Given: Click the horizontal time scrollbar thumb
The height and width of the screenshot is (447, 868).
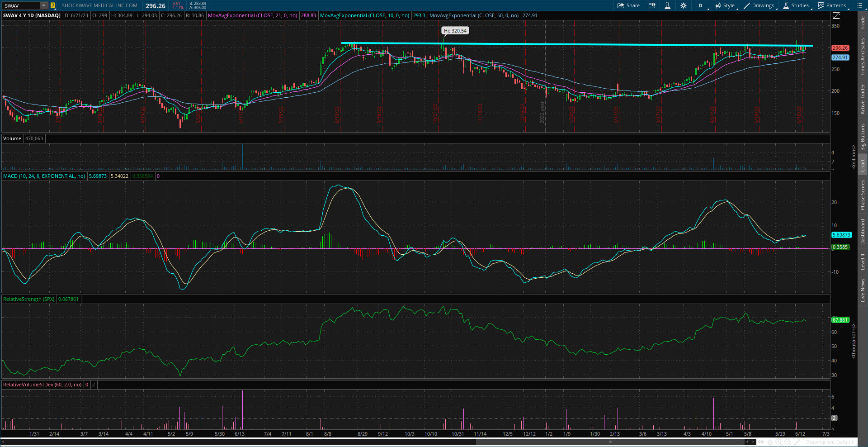Looking at the screenshot, I should click(610, 442).
